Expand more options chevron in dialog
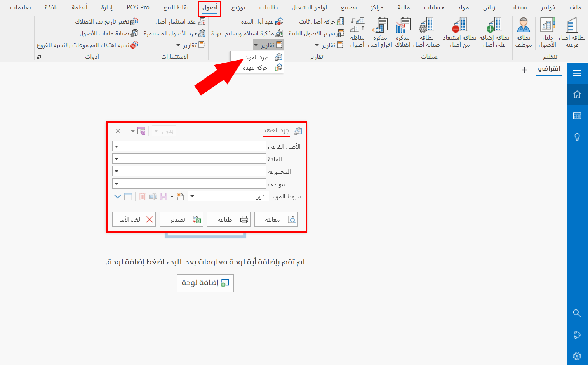Screen dimensions: 588x365 (117, 196)
